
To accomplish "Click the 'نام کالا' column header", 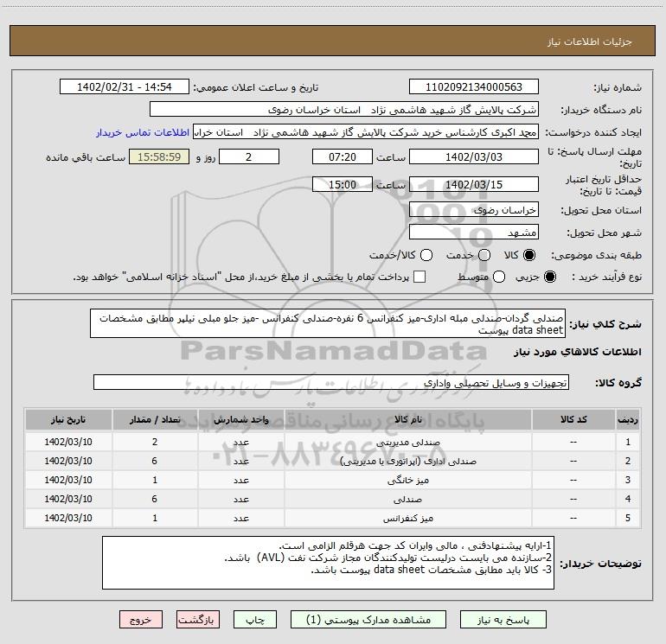I will [x=415, y=419].
